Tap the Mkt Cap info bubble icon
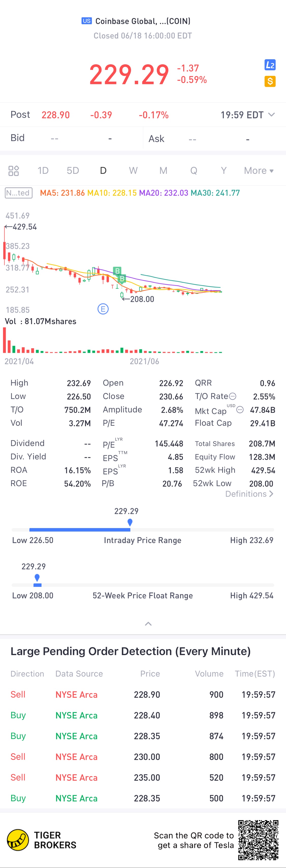Image resolution: width=286 pixels, height=868 pixels. (x=240, y=410)
